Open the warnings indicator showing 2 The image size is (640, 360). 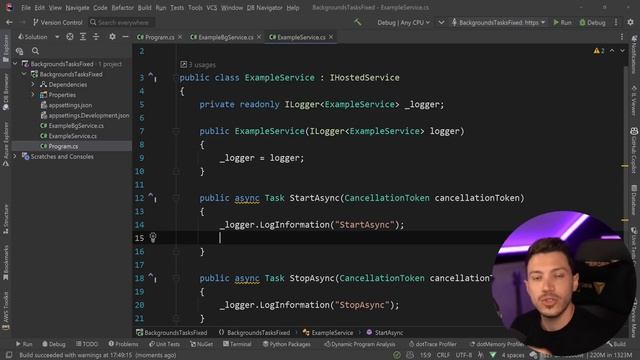click(x=599, y=51)
